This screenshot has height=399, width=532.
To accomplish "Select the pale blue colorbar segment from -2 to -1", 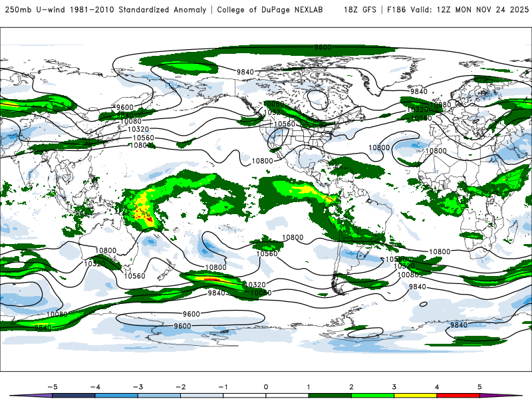I will tap(202, 396).
